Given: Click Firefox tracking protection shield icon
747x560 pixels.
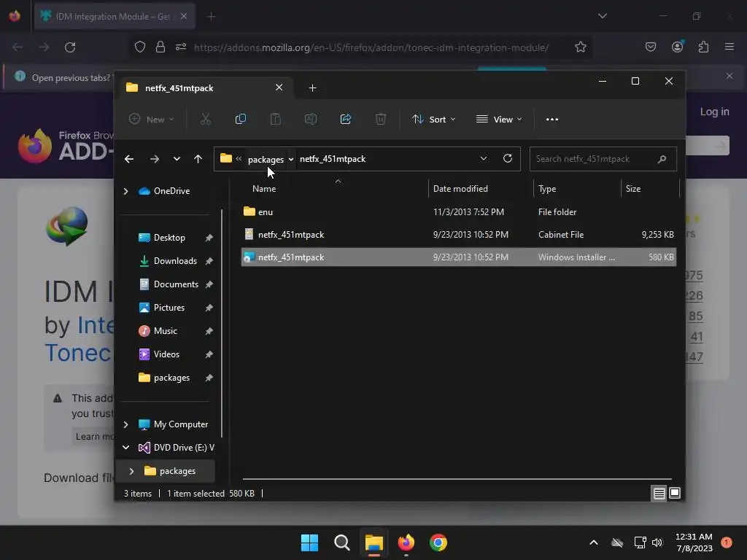Looking at the screenshot, I should tap(139, 47).
